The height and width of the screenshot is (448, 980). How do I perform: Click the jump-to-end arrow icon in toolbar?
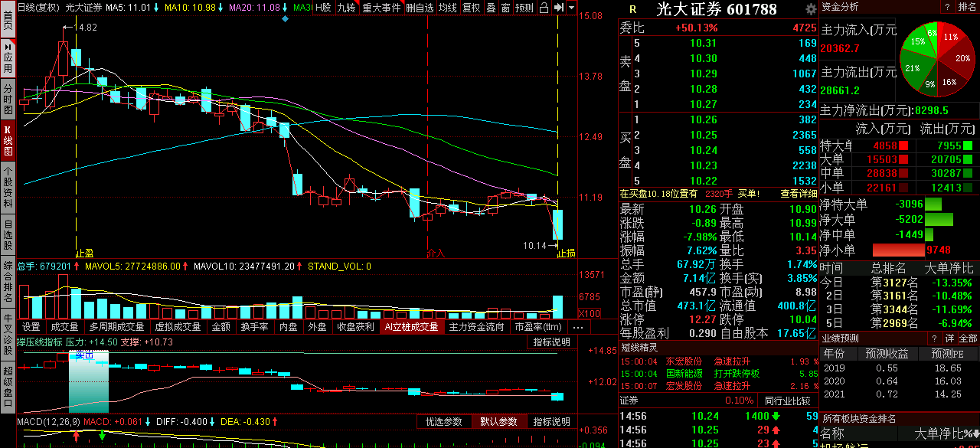click(559, 8)
